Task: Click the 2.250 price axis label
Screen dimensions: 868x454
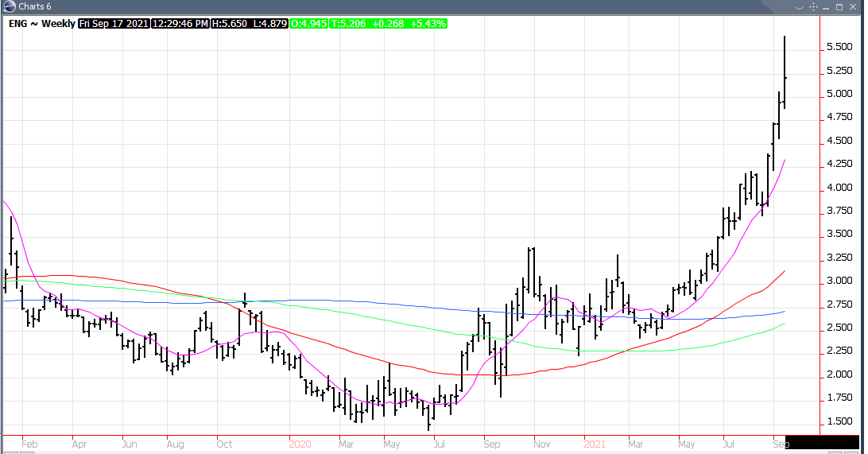Action: click(839, 351)
